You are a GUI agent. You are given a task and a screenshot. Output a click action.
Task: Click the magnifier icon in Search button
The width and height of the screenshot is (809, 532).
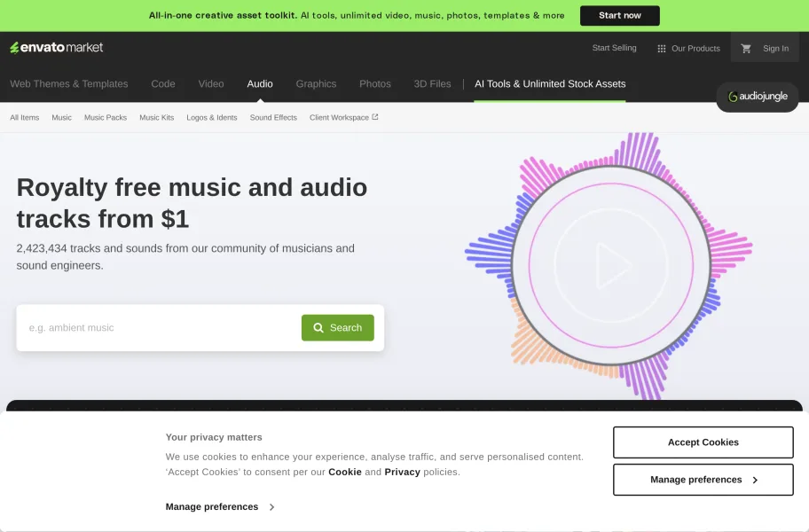[x=318, y=328]
